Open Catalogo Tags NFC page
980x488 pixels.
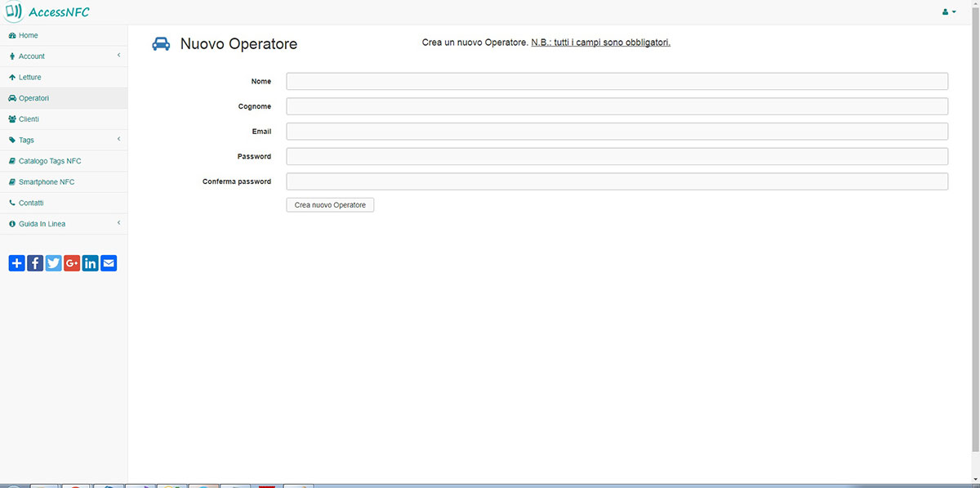coord(50,161)
